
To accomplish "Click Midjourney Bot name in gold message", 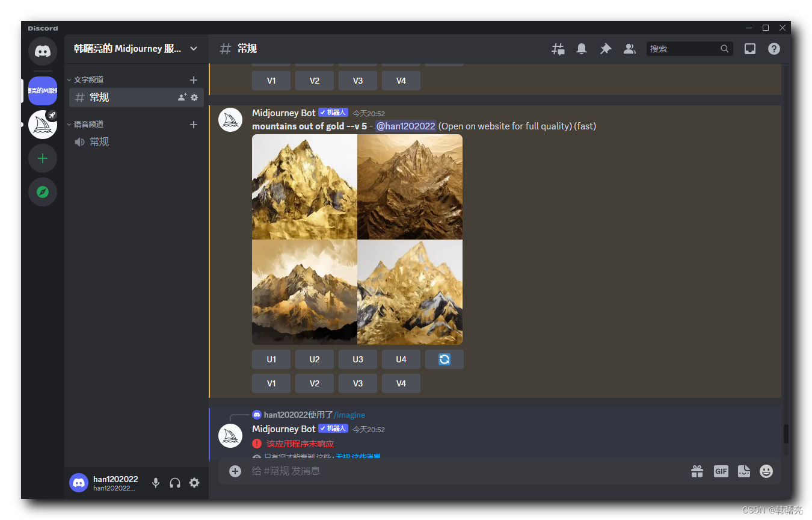I will [284, 113].
